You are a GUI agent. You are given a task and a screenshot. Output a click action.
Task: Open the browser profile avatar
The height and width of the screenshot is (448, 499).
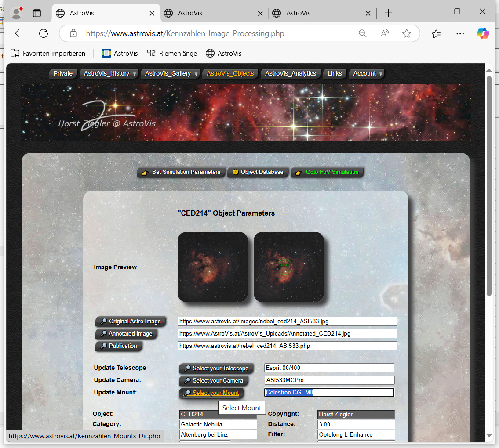(x=16, y=13)
